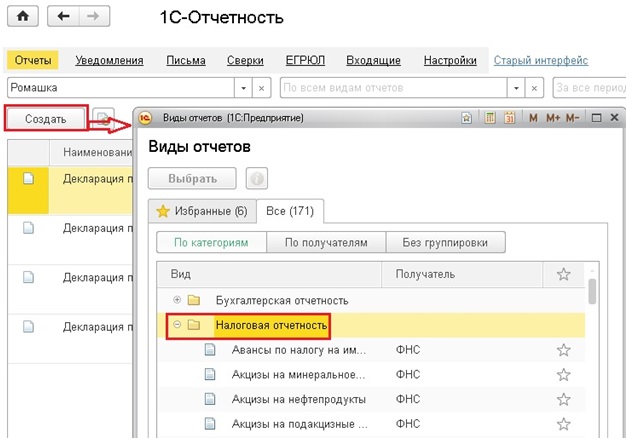Click document icon of second Декларация row
The width and height of the screenshot is (627, 440).
28,228
